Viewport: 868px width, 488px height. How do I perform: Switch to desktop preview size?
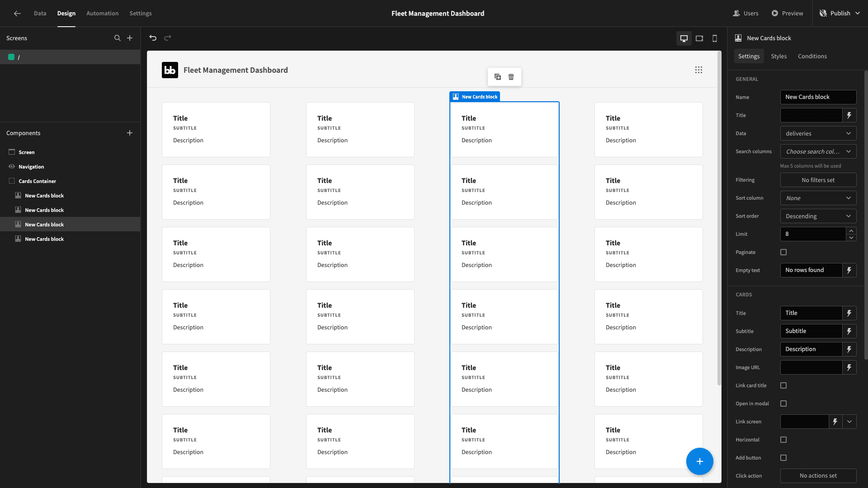pos(684,38)
